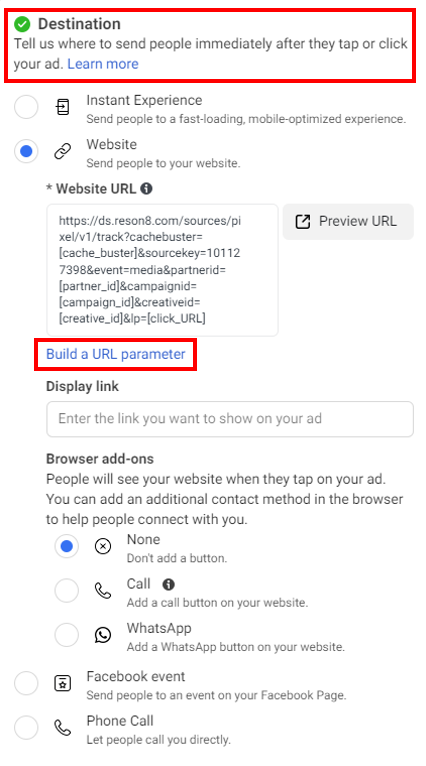Click the Instant Experience phone icon
Image resolution: width=426 pixels, height=766 pixels.
point(63,107)
